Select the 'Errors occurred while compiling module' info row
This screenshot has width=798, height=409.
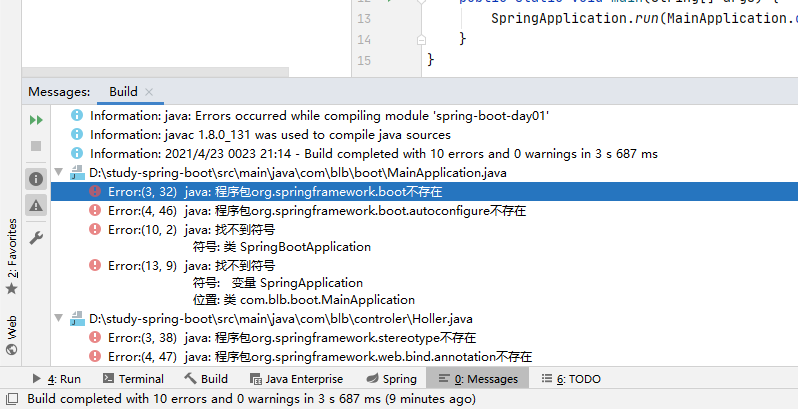tap(319, 115)
